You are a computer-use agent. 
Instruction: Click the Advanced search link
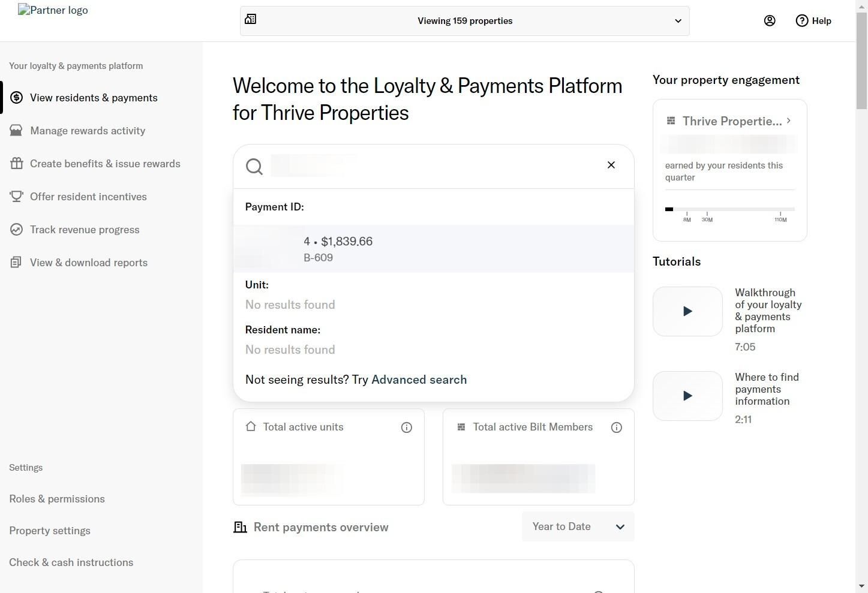419,380
